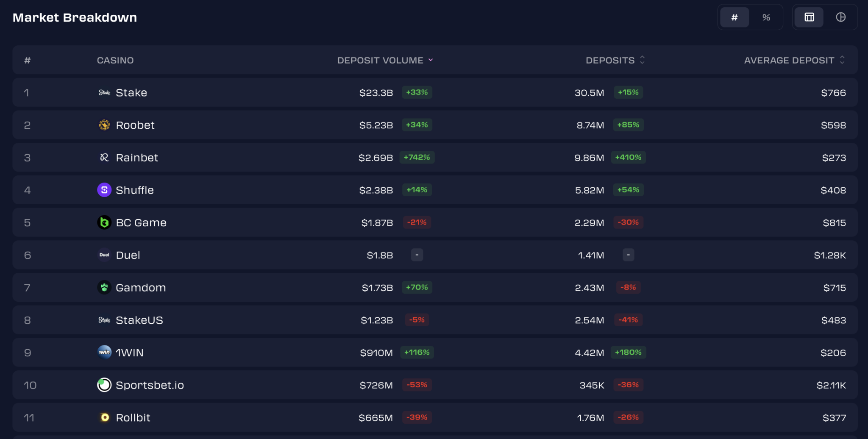
Task: Switch to percentage (%) view
Action: click(x=766, y=17)
